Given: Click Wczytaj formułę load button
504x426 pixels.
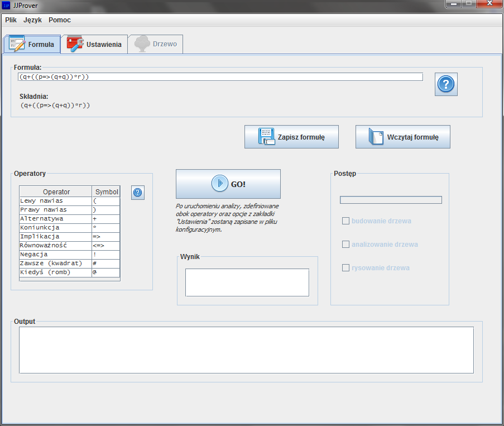Looking at the screenshot, I should tap(402, 137).
